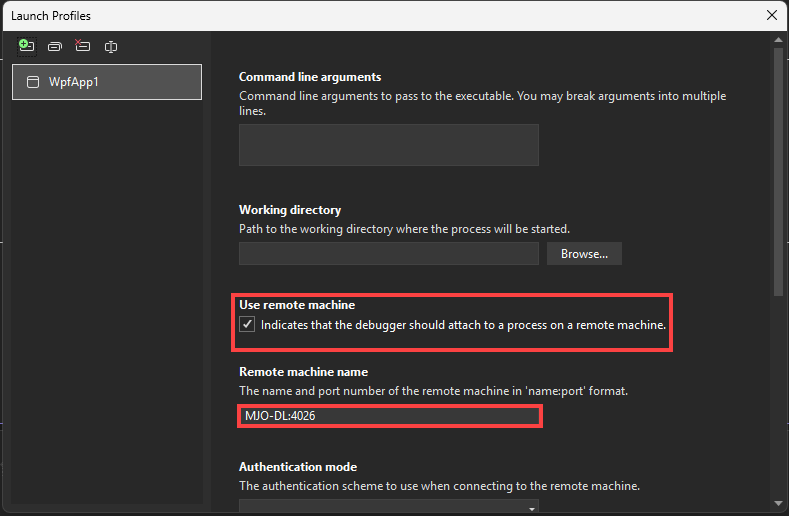Create a new launch profile
Image resolution: width=789 pixels, height=516 pixels.
(x=27, y=46)
